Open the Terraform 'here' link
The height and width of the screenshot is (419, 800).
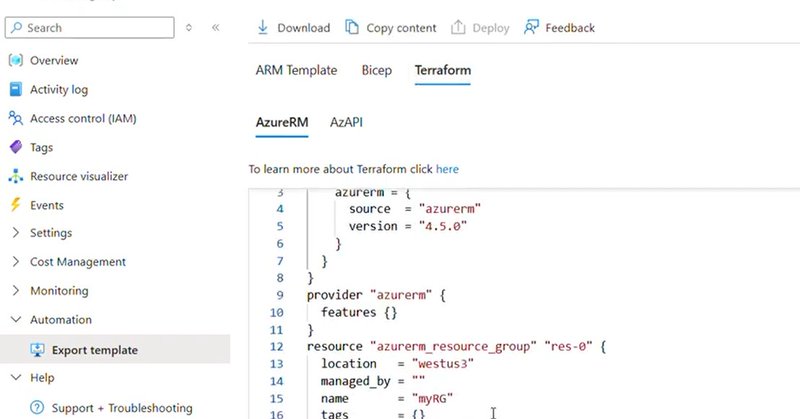[x=447, y=169]
